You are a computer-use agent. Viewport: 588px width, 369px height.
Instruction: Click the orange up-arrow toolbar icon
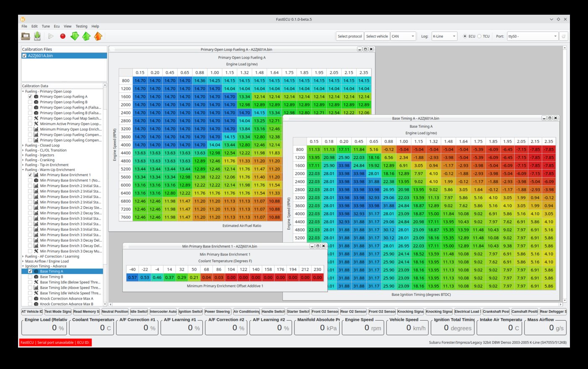click(98, 36)
